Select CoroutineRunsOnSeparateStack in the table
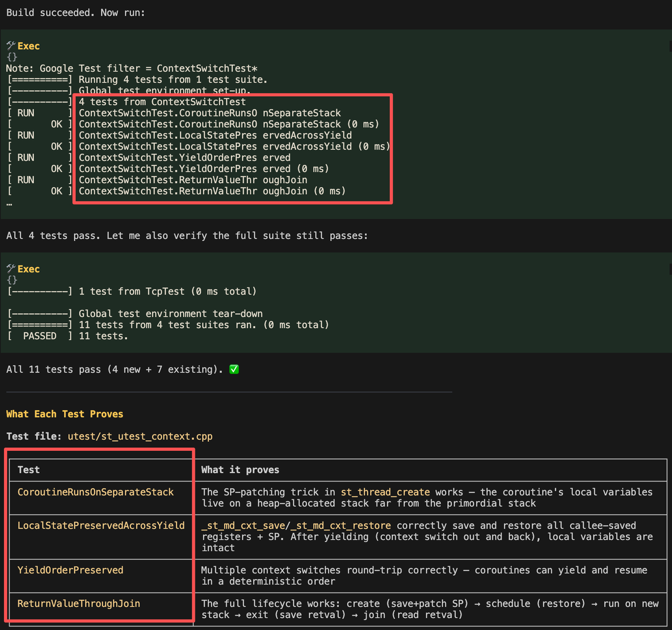Image resolution: width=672 pixels, height=630 pixels. (x=96, y=492)
